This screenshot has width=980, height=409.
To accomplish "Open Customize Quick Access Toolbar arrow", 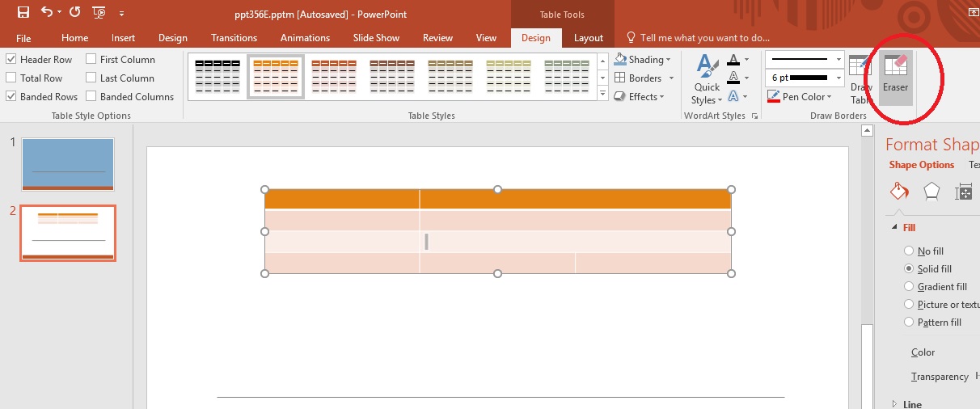I will pyautogui.click(x=121, y=13).
